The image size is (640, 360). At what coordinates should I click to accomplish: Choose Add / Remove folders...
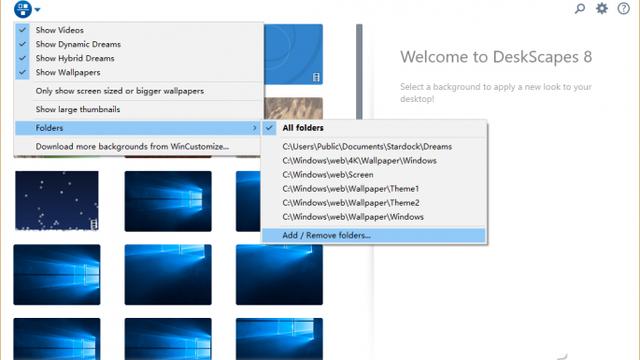(x=374, y=236)
